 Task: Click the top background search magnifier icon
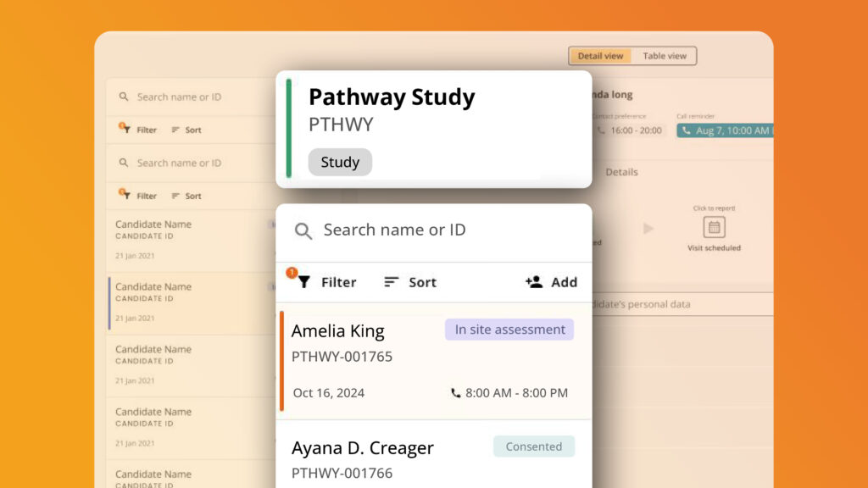[124, 97]
